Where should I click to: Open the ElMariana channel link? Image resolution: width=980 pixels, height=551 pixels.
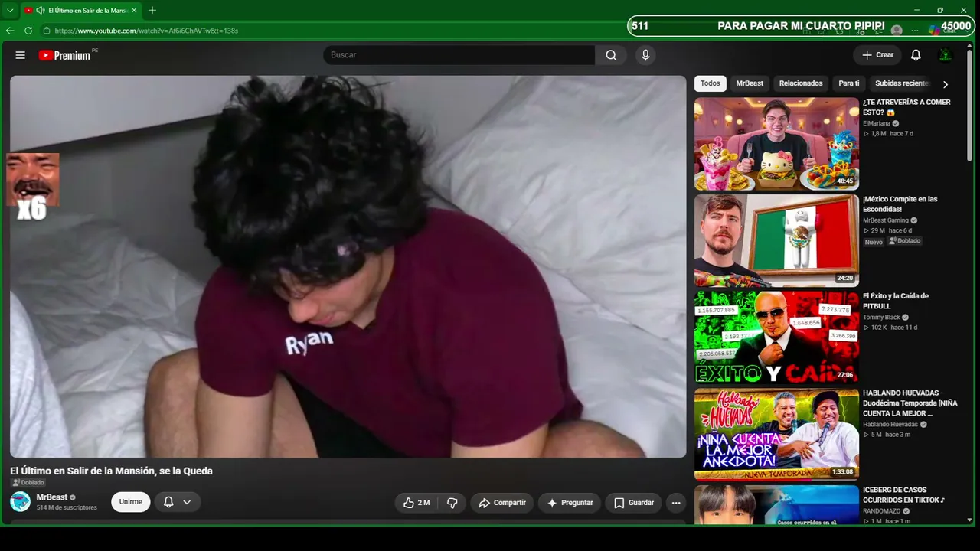pyautogui.click(x=877, y=123)
